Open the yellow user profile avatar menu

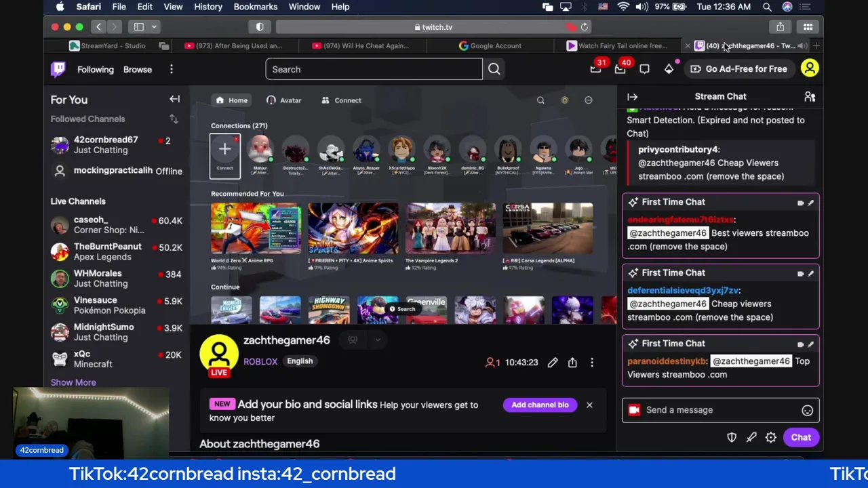tap(810, 68)
